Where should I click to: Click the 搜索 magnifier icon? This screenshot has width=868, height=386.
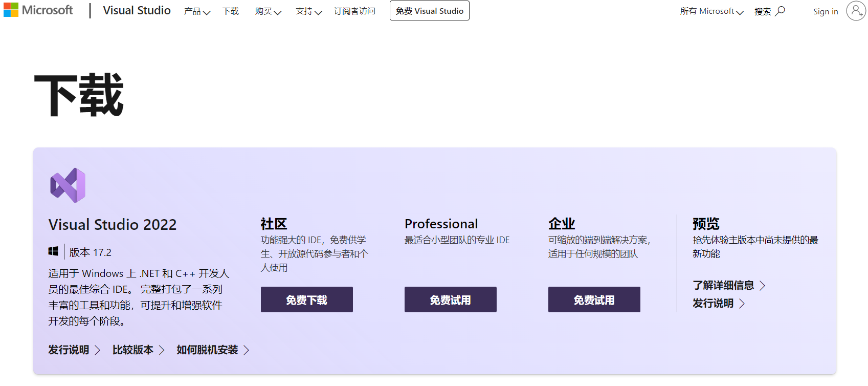point(780,11)
